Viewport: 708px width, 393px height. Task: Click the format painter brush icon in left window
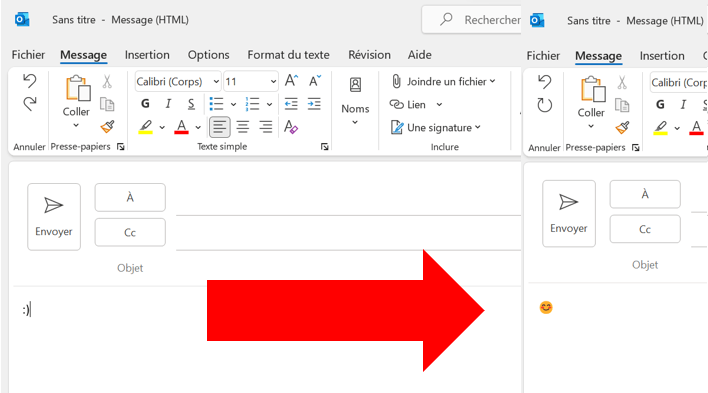click(107, 127)
